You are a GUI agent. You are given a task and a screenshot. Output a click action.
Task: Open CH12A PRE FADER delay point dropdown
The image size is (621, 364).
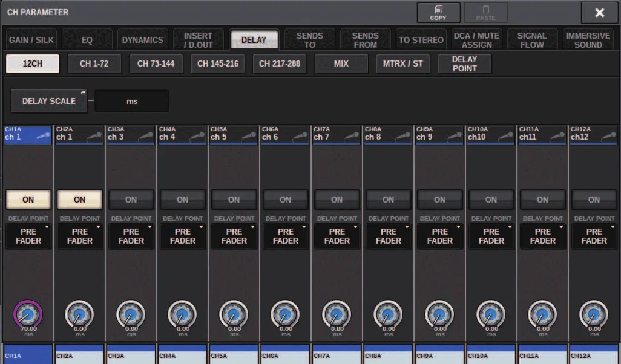(594, 236)
